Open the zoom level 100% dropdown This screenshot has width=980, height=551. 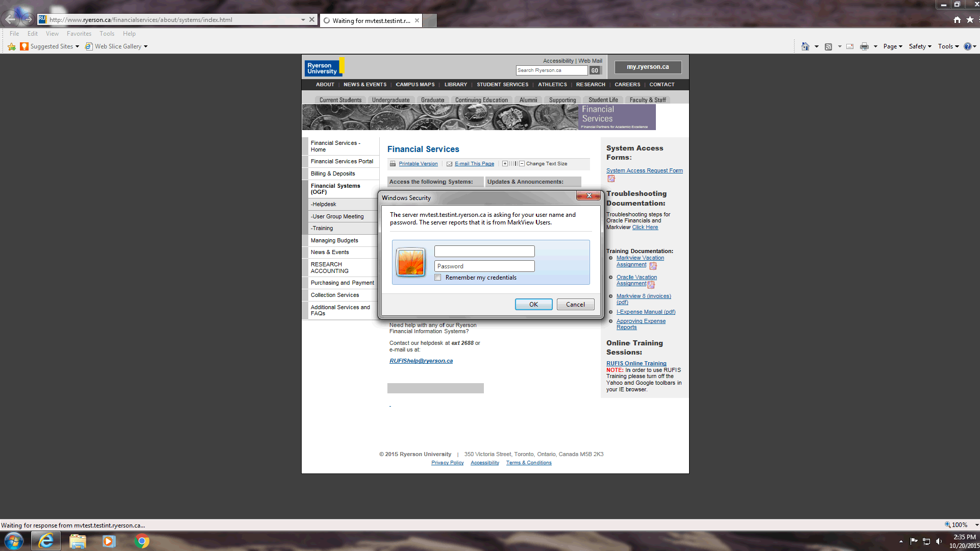click(x=976, y=525)
